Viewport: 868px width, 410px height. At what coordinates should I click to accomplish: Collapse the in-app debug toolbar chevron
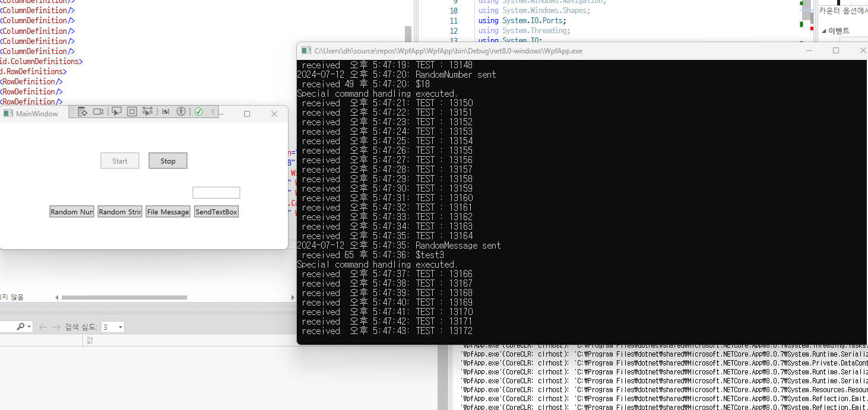pos(213,112)
